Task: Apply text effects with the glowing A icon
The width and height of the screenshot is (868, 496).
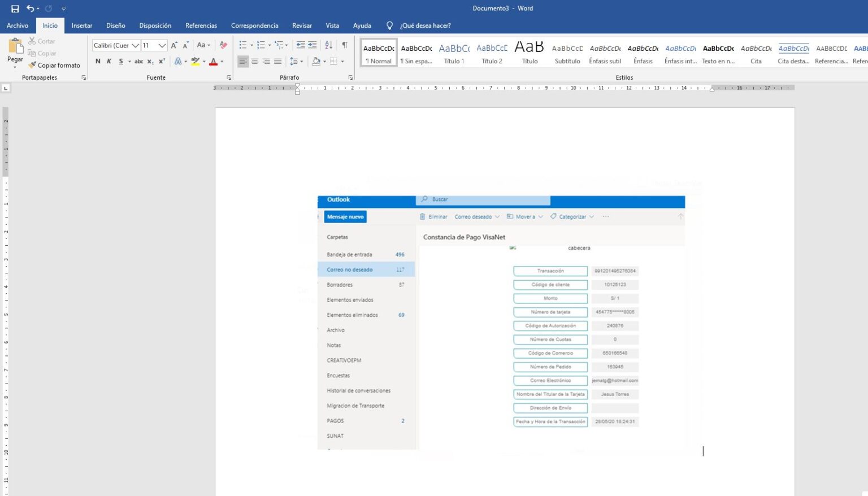Action: 178,61
